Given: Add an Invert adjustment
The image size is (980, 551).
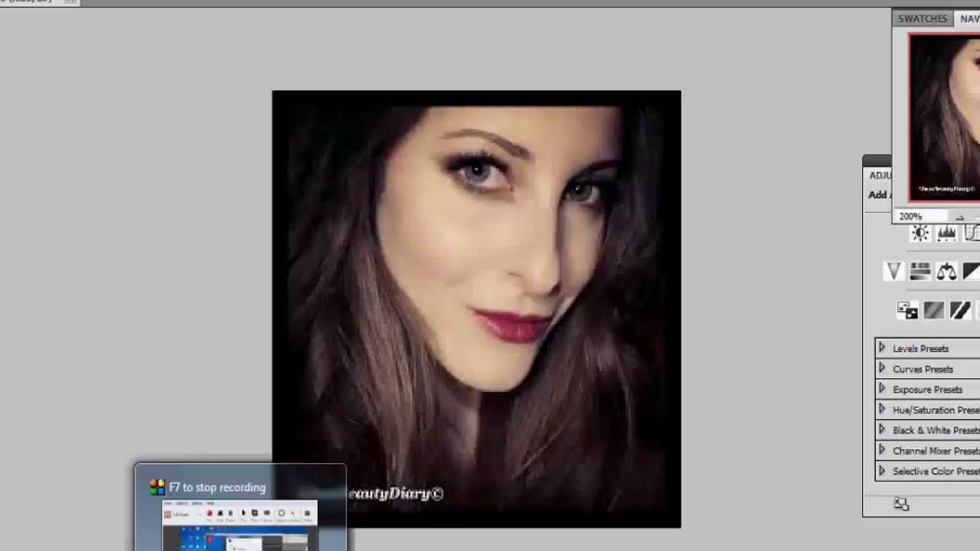Looking at the screenshot, I should pyautogui.click(x=907, y=310).
